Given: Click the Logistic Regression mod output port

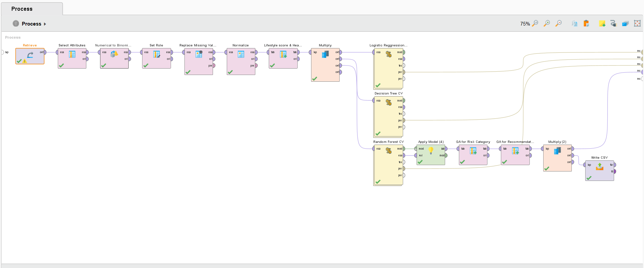Looking at the screenshot, I should point(404,52).
